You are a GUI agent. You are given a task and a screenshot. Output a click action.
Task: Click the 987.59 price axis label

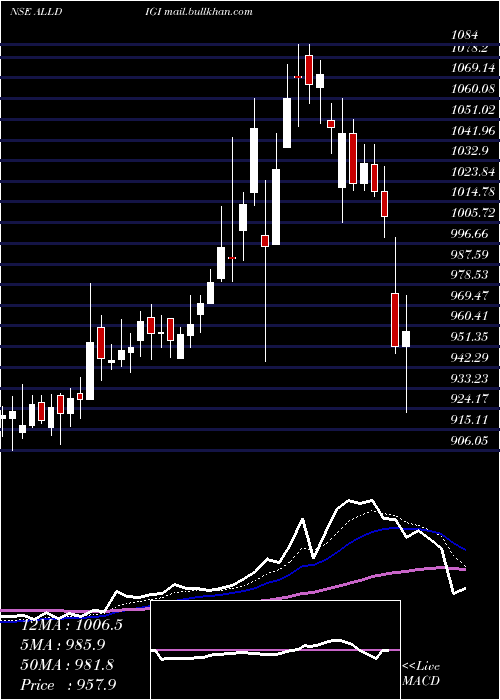(x=470, y=254)
